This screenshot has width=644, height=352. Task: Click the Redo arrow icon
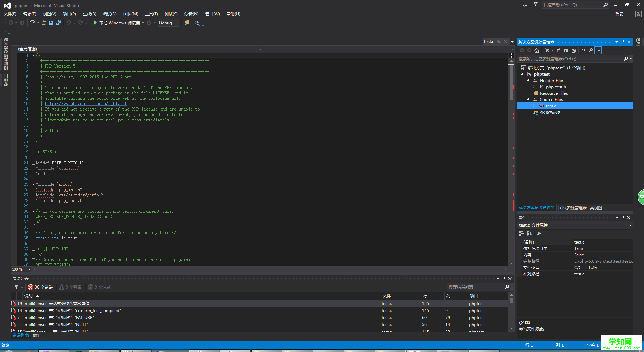click(80, 23)
